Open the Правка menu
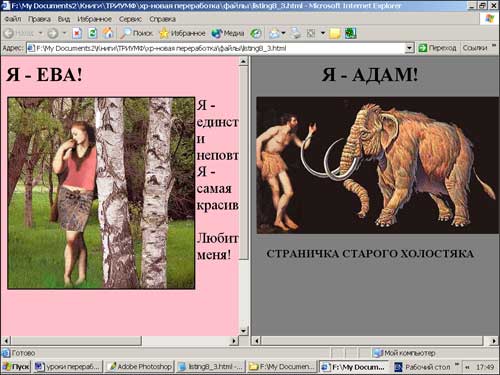500x375 pixels. [39, 19]
